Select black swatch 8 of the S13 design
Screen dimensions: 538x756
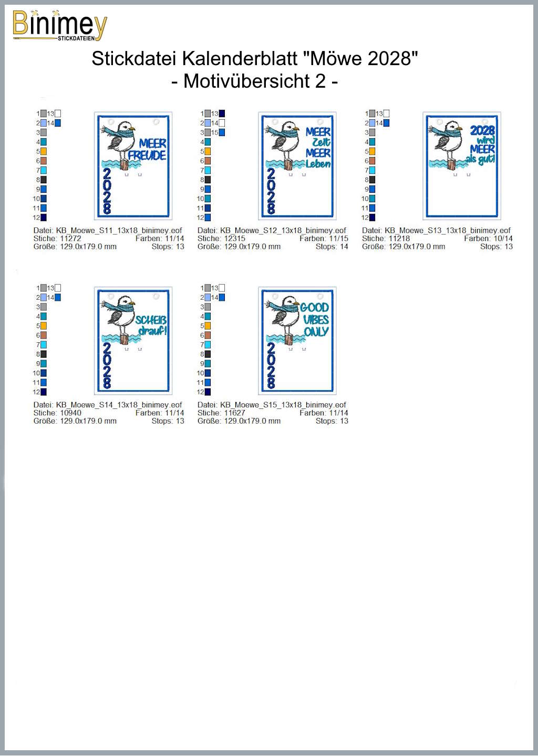pyautogui.click(x=372, y=180)
